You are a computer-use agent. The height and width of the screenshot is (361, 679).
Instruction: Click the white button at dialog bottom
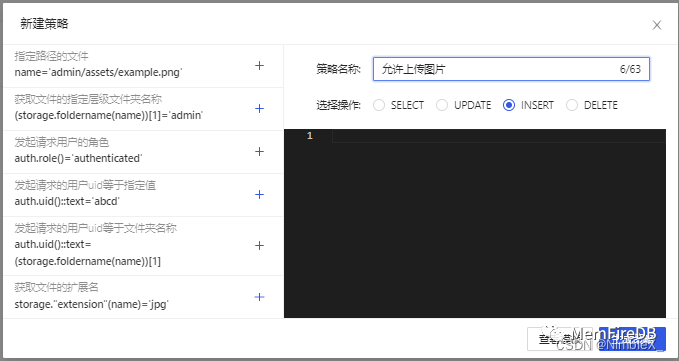(561, 339)
